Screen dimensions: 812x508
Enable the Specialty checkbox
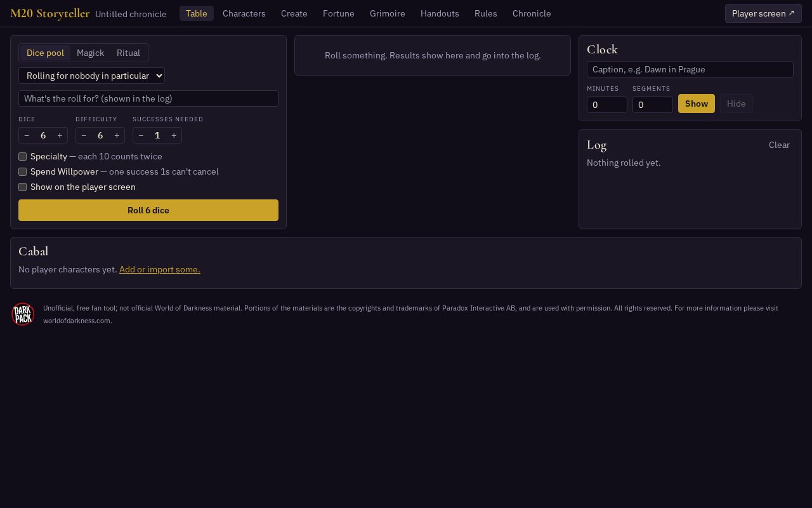(x=22, y=156)
